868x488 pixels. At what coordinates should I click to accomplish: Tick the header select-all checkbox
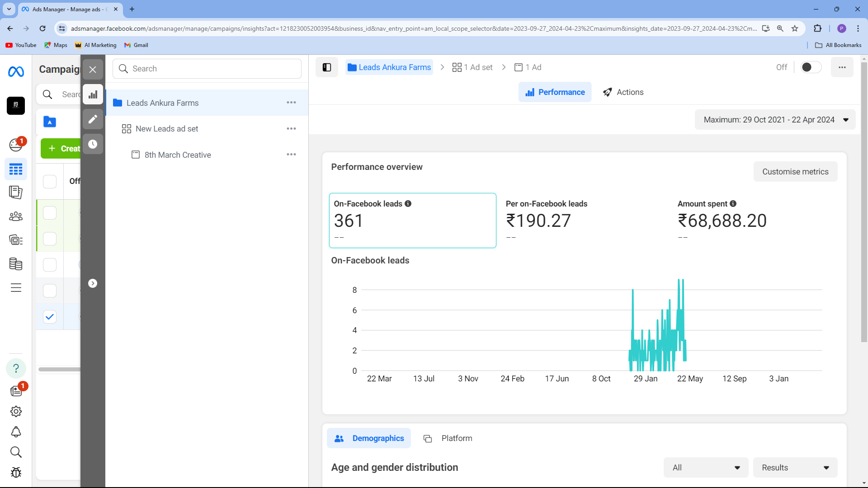pyautogui.click(x=50, y=181)
